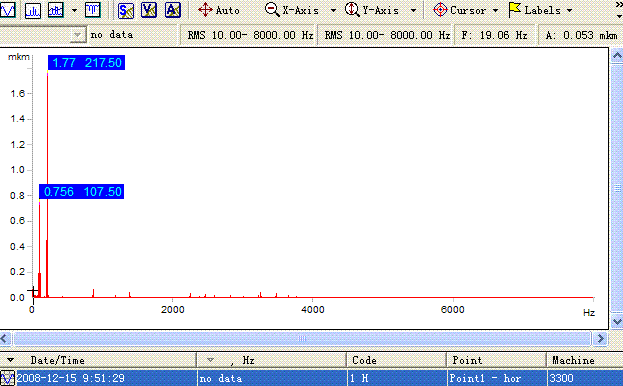623x386 pixels.
Task: Click the horizontal scrollbar right arrow
Action: [x=600, y=339]
